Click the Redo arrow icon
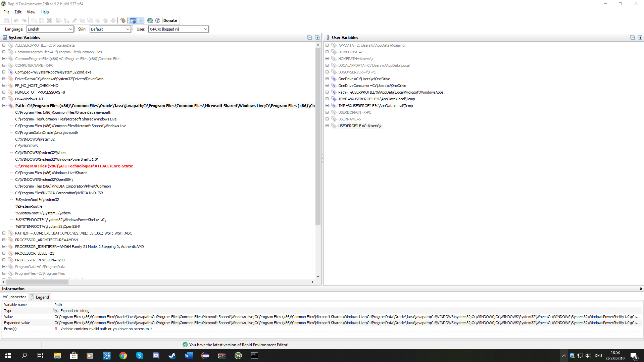 tap(24, 20)
